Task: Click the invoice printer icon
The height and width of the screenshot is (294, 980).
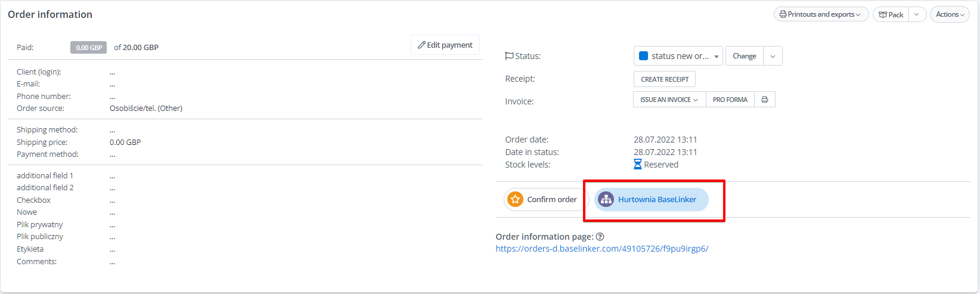Action: 765,100
